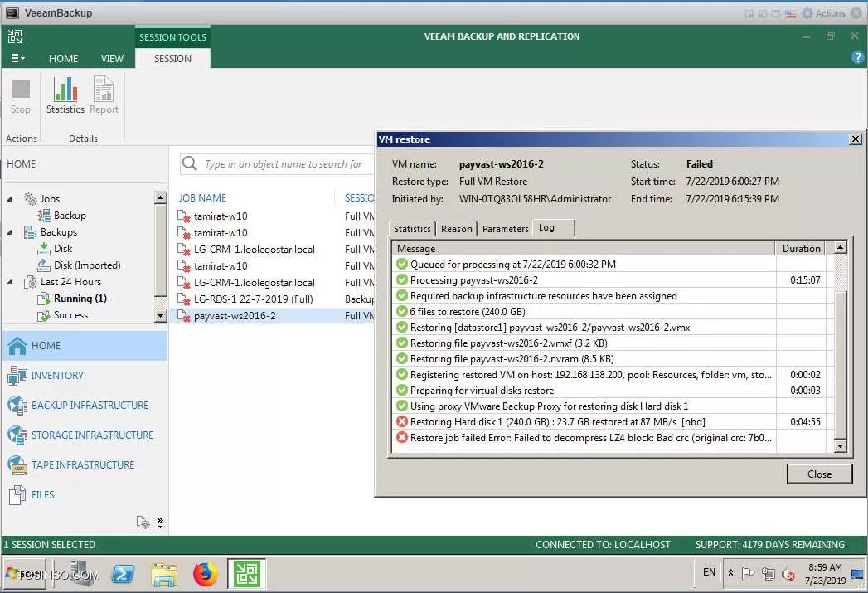868x593 pixels.
Task: Open BACKUP INFRASTRUCTURE navigation pane
Action: click(x=85, y=406)
